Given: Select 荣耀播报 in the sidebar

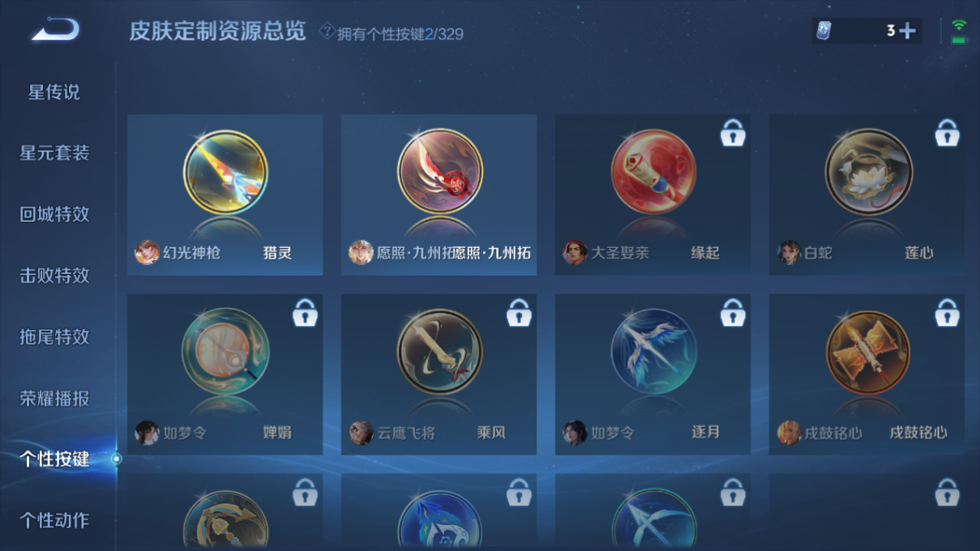Looking at the screenshot, I should point(54,399).
